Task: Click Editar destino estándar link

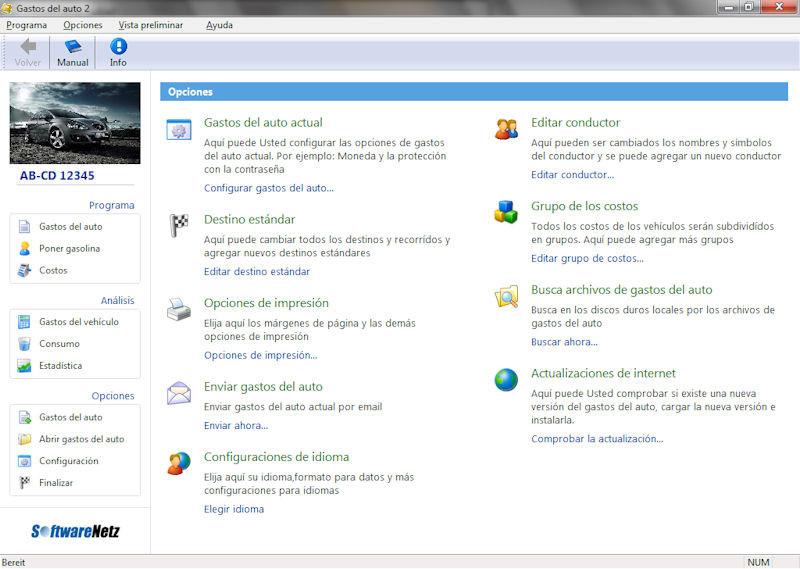Action: pos(257,272)
